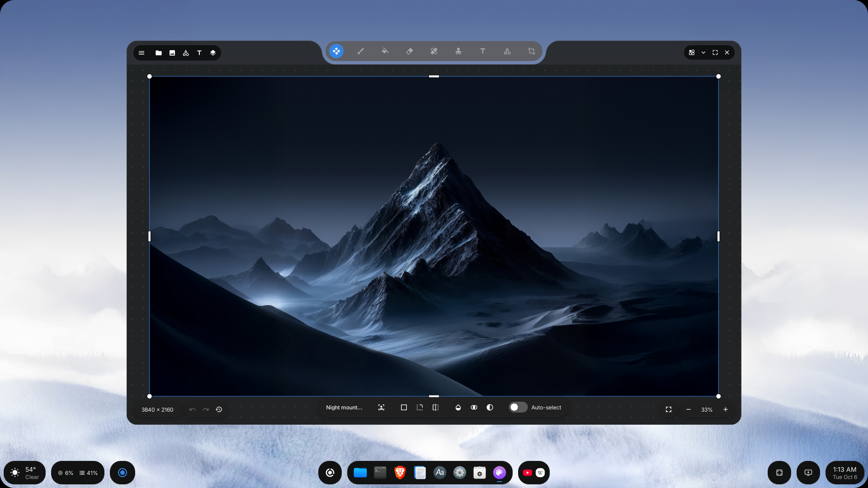
Task: Add image using top-left image icon
Action: coord(172,53)
